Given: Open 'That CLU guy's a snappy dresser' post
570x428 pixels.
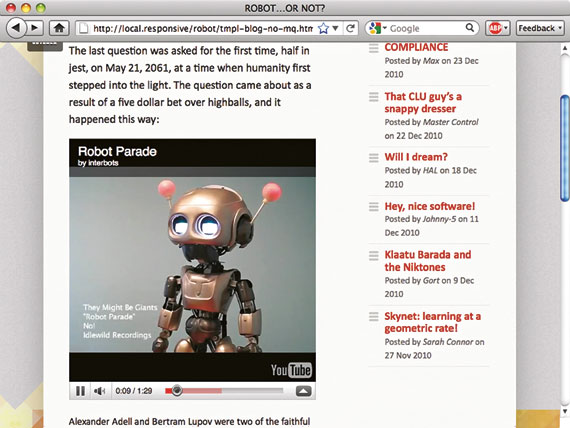Looking at the screenshot, I should 423,103.
